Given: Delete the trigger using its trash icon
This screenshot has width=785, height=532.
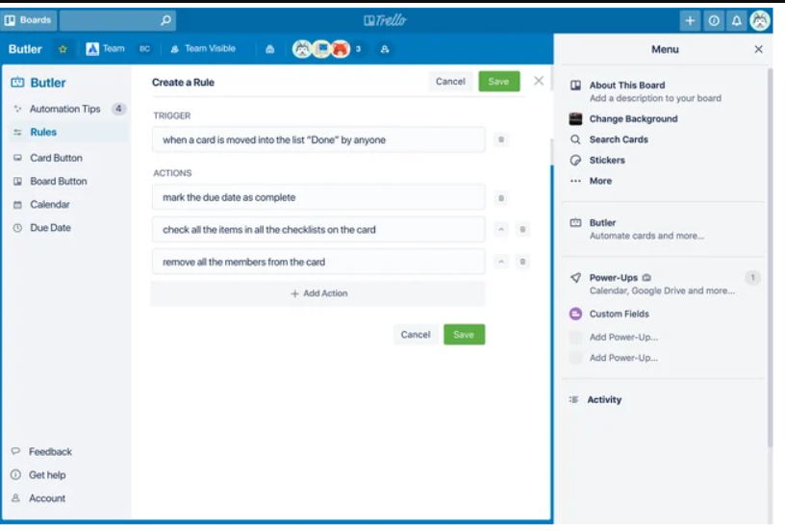Looking at the screenshot, I should pyautogui.click(x=500, y=140).
